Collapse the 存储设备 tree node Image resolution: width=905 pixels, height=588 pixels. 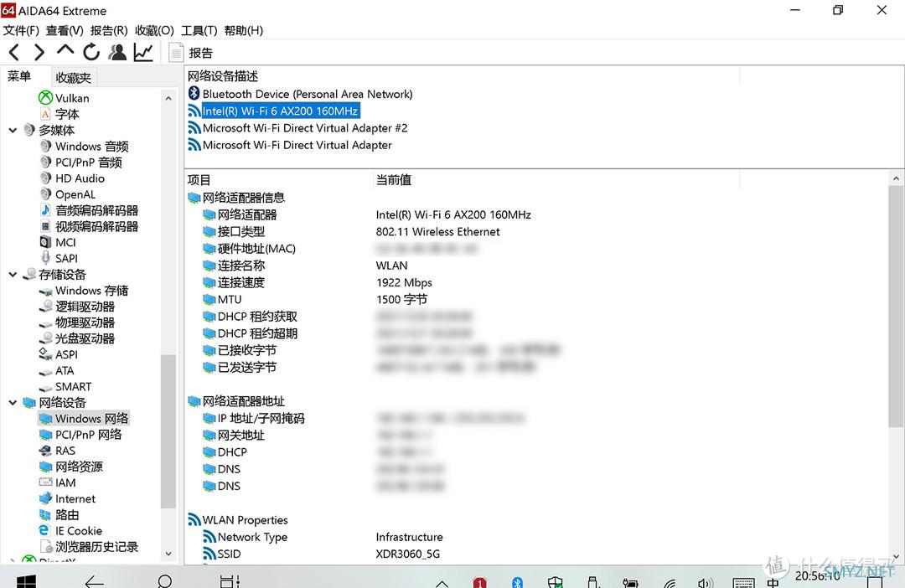coord(13,275)
